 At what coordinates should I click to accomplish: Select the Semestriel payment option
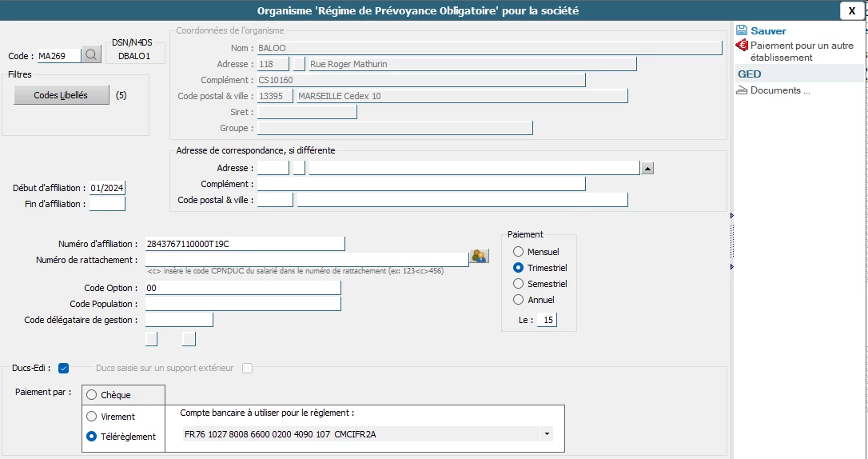[x=518, y=284]
